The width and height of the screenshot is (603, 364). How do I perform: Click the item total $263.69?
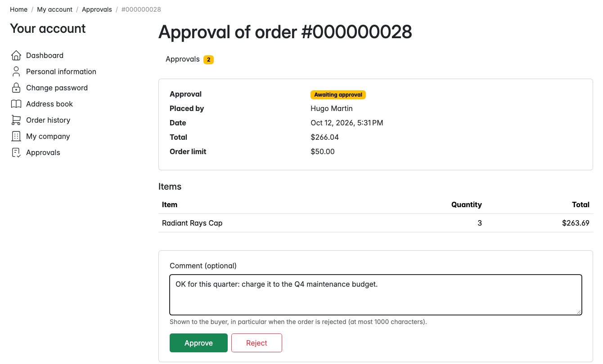point(576,223)
